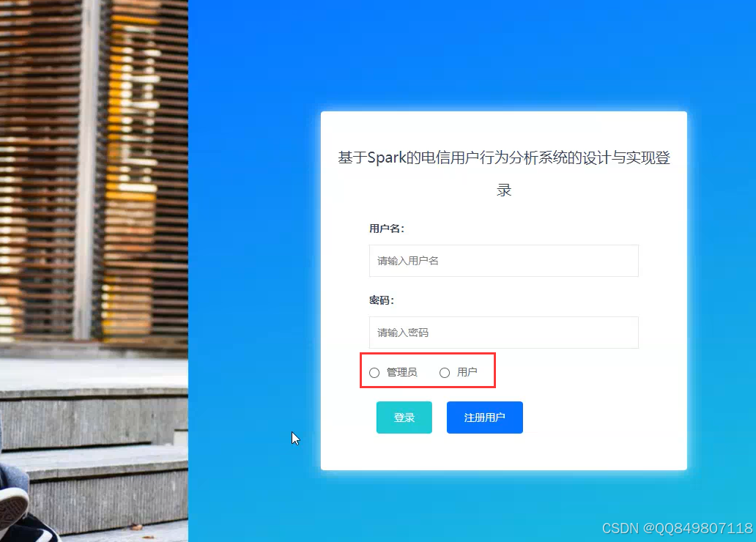Screen dimensions: 756x542
Task: Click the 管理员 role label text
Action: pyautogui.click(x=402, y=372)
